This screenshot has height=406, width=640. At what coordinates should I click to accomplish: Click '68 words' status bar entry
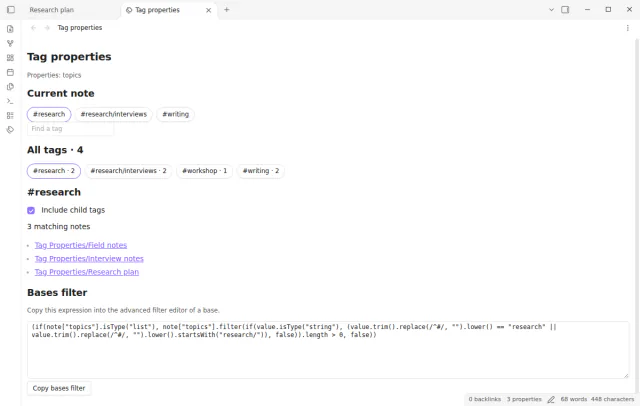coord(573,399)
